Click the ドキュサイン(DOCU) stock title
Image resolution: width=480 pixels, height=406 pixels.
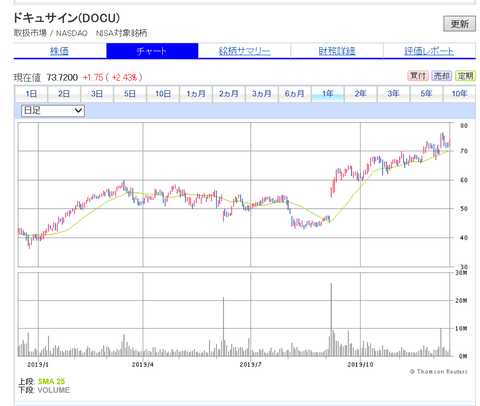(x=67, y=18)
